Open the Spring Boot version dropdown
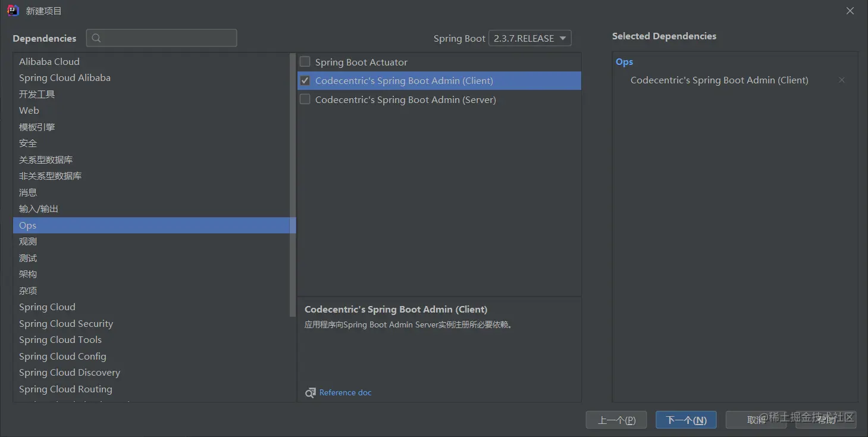This screenshot has height=437, width=868. (x=529, y=38)
